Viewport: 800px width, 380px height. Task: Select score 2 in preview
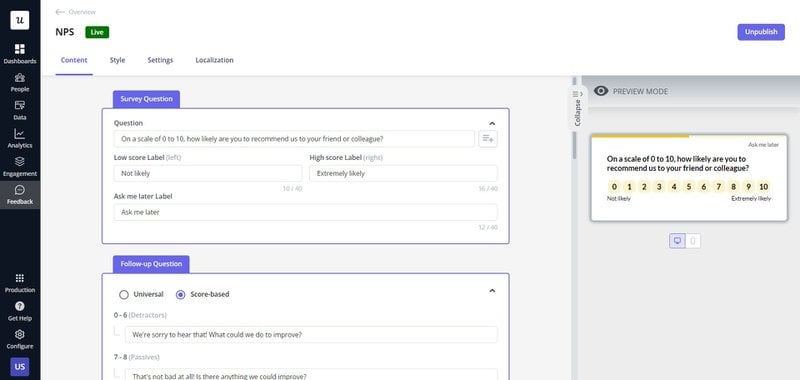(644, 187)
